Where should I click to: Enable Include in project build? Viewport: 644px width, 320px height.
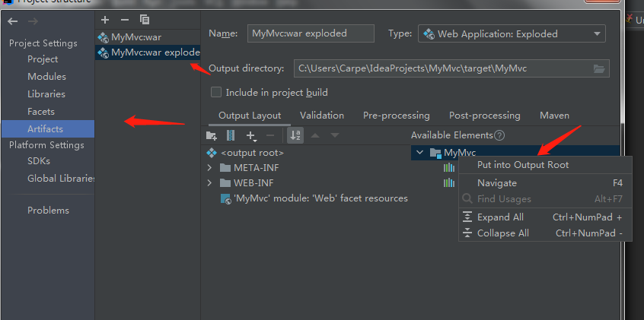(x=216, y=92)
